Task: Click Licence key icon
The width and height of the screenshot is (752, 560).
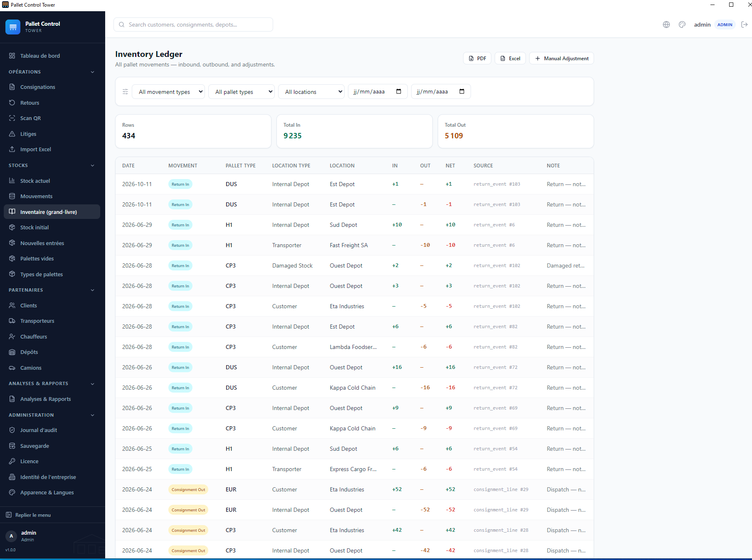Action: 12,461
